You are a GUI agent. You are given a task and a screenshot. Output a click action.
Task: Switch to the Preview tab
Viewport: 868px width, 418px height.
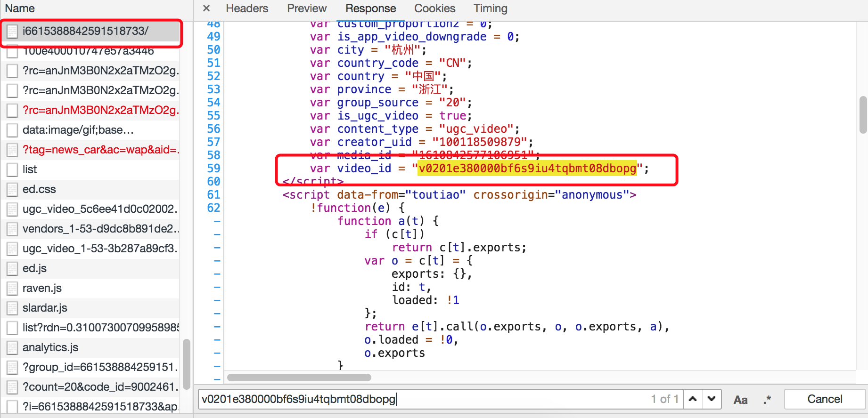coord(307,8)
